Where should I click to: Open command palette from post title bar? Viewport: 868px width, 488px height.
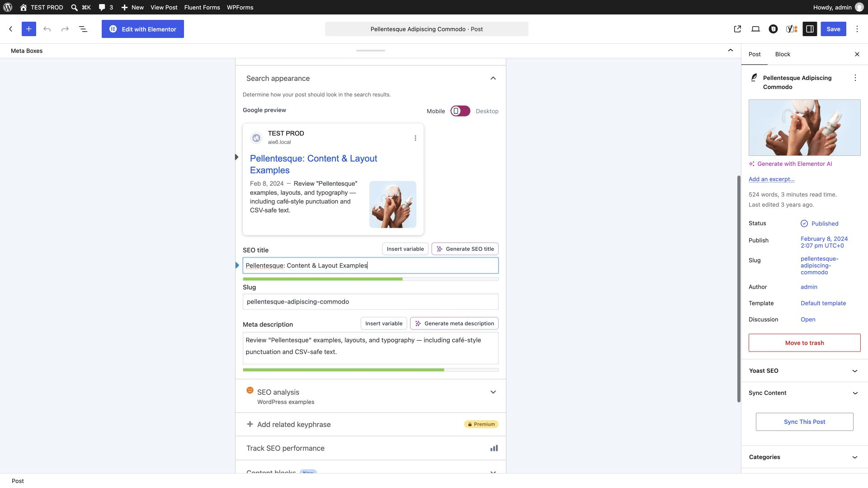(x=426, y=29)
